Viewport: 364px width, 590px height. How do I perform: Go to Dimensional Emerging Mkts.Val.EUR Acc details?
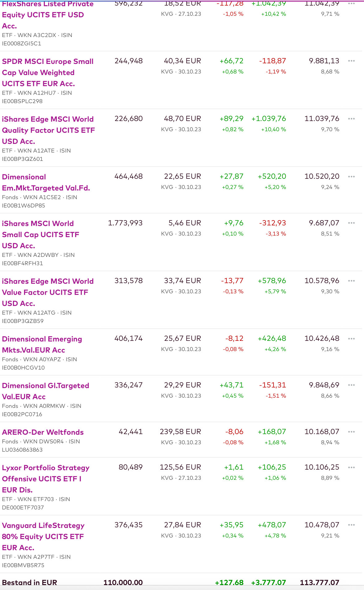42,345
